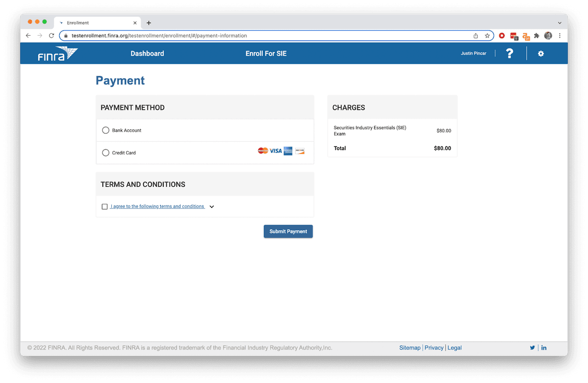Open the tab list chevron dropdown
This screenshot has height=383, width=588.
560,23
